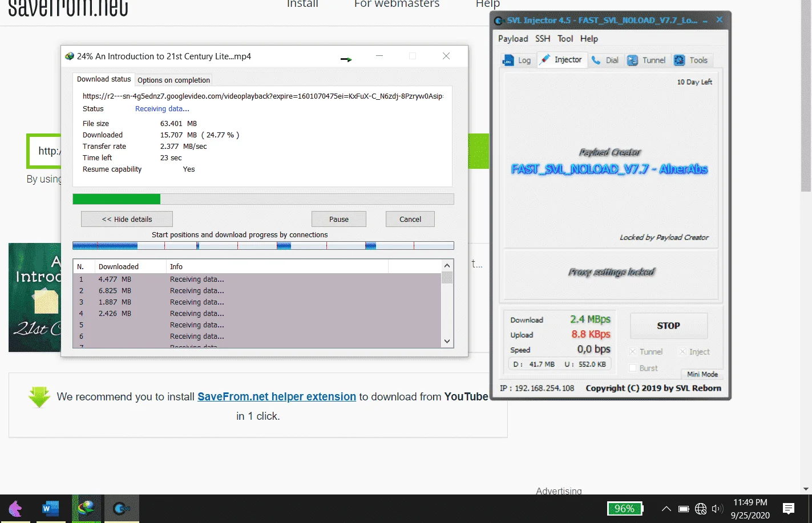Screen dimensions: 812x523
Task: Open the Log tab in SVL Injector
Action: pos(516,60)
